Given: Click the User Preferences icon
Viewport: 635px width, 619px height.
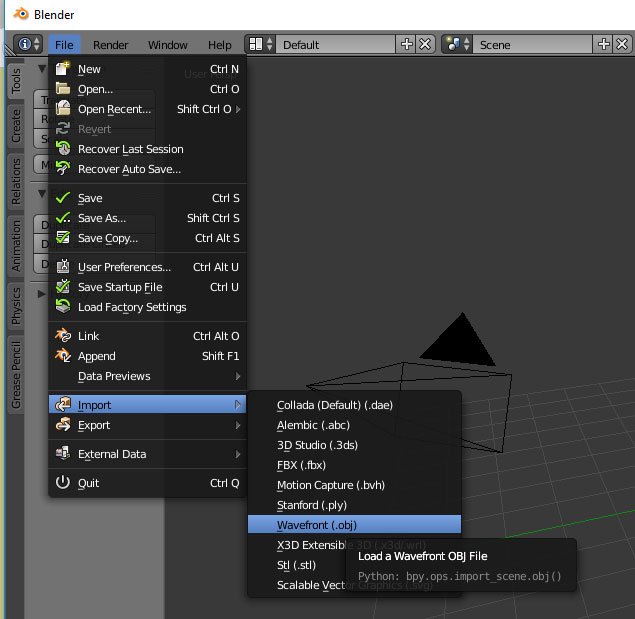Looking at the screenshot, I should tap(63, 267).
